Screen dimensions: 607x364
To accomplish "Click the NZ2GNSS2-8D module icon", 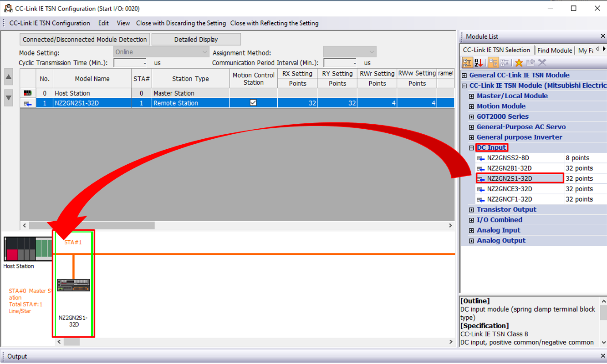I will 480,158.
